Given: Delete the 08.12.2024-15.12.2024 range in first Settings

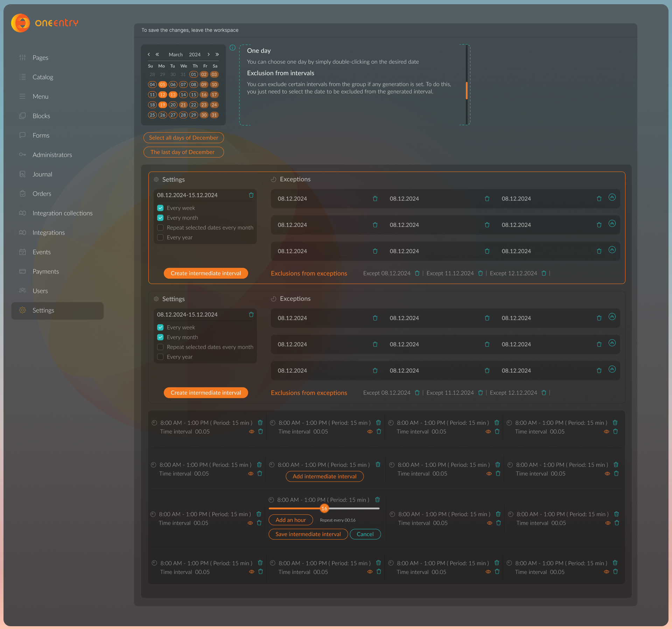Looking at the screenshot, I should click(x=251, y=195).
